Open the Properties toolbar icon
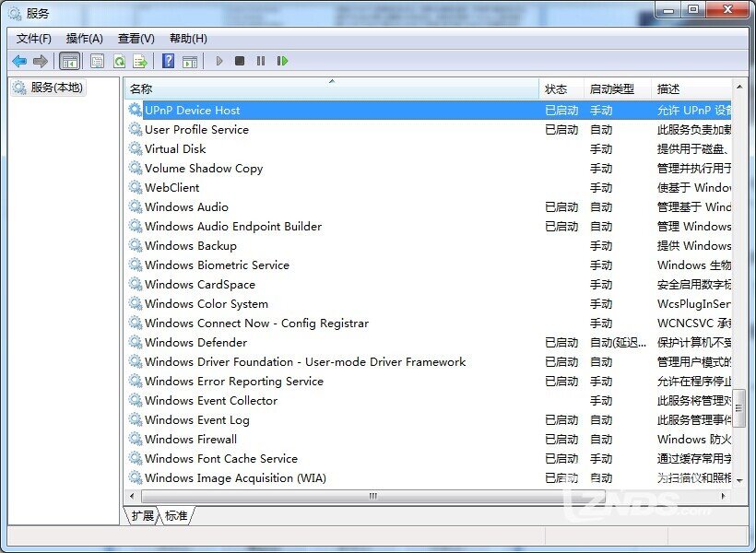Viewport: 756px width, 553px height. (x=97, y=61)
